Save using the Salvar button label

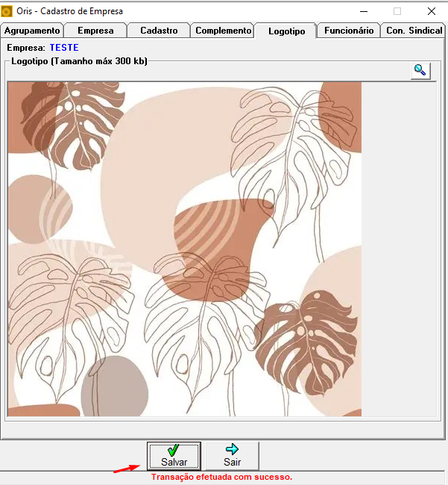tap(174, 462)
